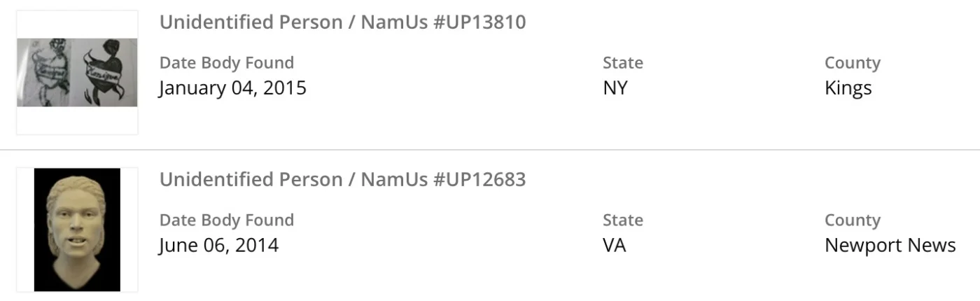This screenshot has height=301, width=980.
Task: Click the divider line between the two records
Action: 490,150
